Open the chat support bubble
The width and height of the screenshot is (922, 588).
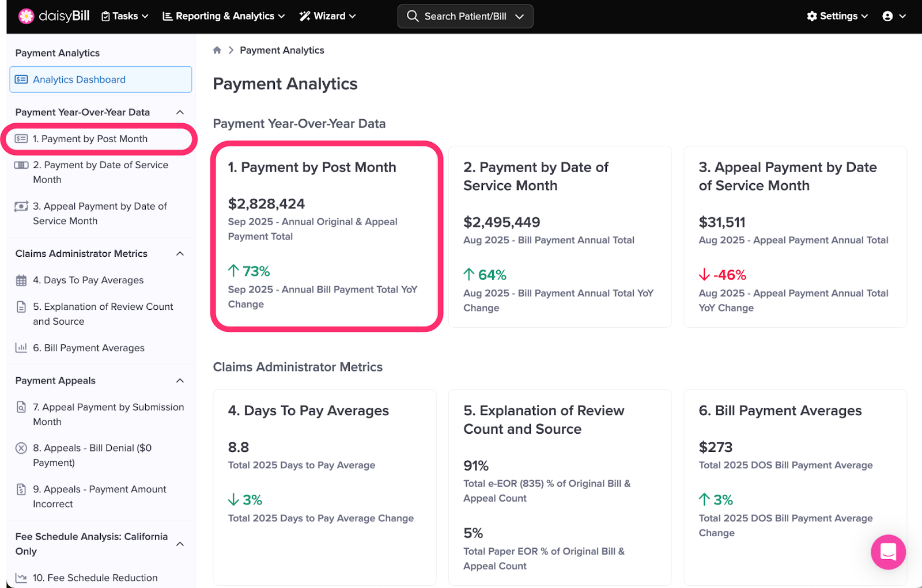point(887,552)
